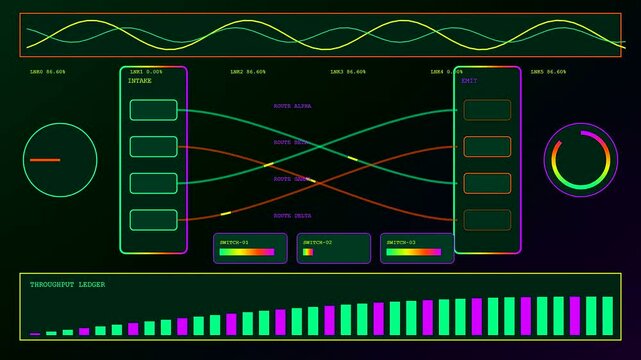The height and width of the screenshot is (360, 641).
Task: Click the SWITCH-01 label
Action: [234, 243]
